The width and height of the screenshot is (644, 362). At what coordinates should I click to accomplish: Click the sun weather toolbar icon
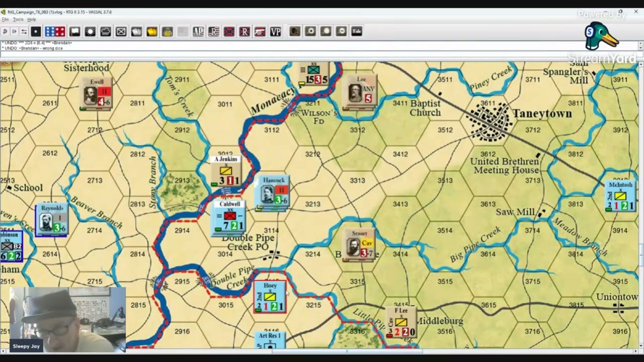pos(90,32)
